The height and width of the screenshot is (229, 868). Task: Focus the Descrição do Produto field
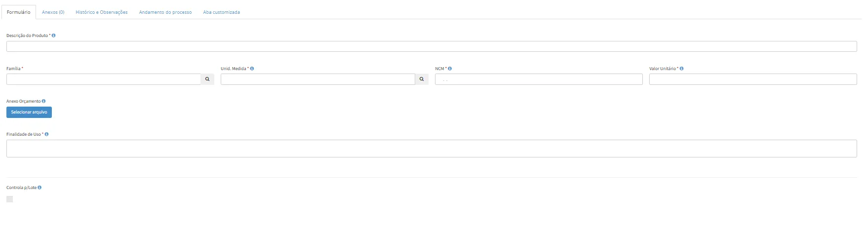tap(431, 46)
